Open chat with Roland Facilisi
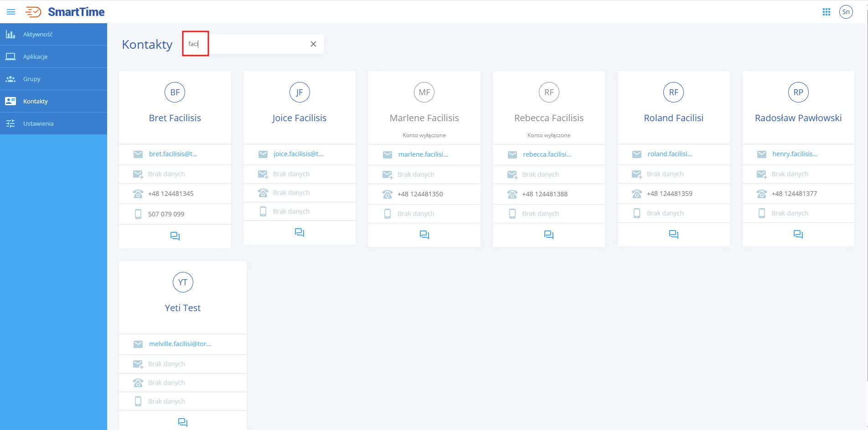Image resolution: width=868 pixels, height=430 pixels. tap(673, 234)
